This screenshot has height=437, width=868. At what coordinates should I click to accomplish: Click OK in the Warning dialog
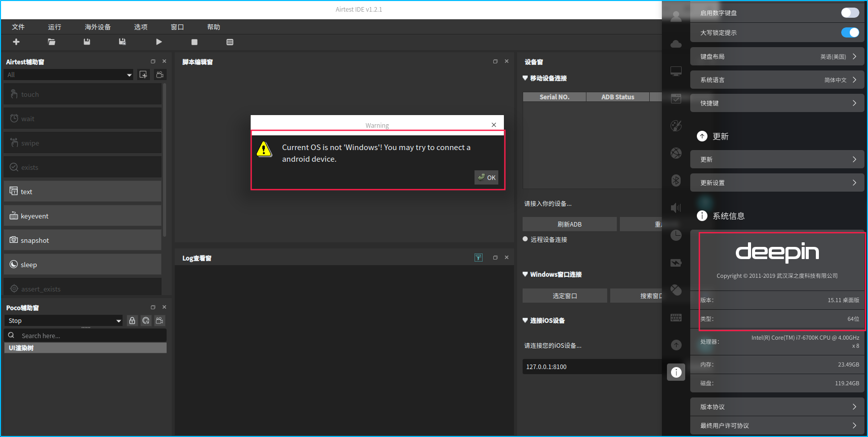487,177
